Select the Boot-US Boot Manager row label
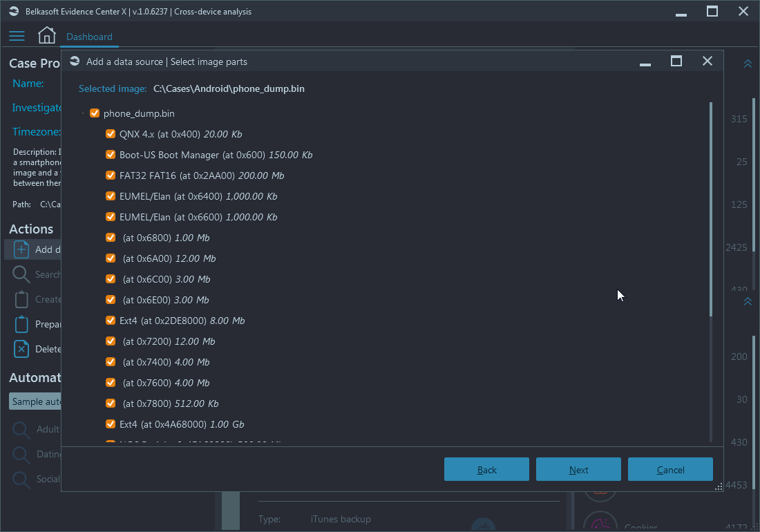The width and height of the screenshot is (760, 532). coord(216,155)
